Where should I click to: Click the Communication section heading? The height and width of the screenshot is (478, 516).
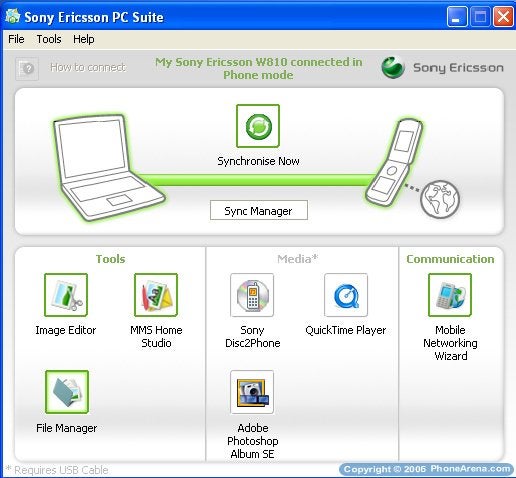tap(450, 259)
